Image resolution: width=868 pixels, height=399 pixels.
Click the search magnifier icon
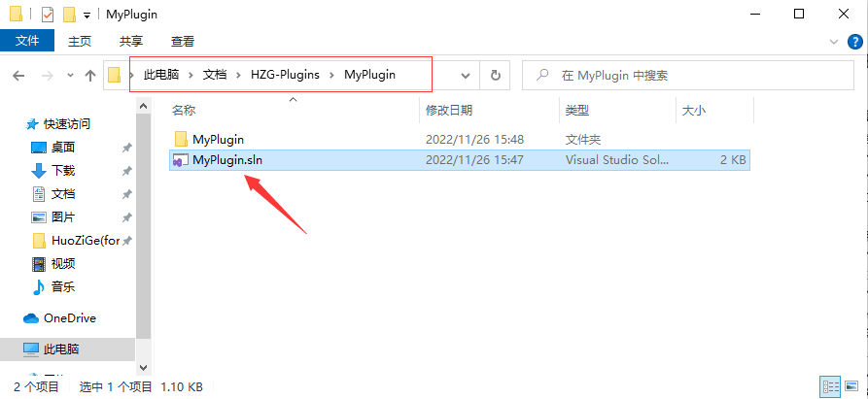[543, 75]
